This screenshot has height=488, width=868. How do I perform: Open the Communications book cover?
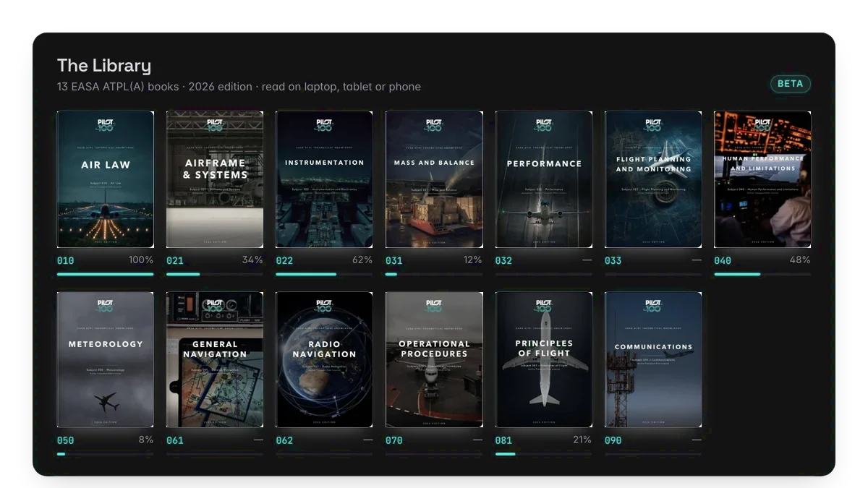pyautogui.click(x=653, y=360)
